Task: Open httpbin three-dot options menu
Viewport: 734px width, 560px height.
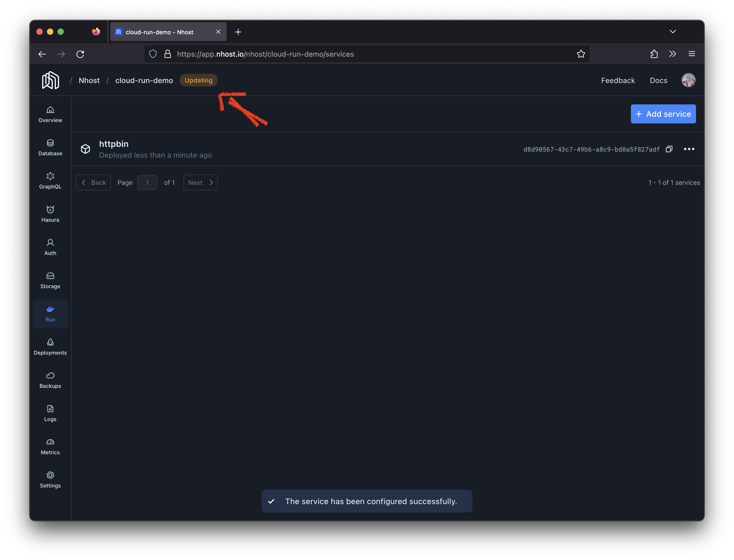Action: (689, 149)
